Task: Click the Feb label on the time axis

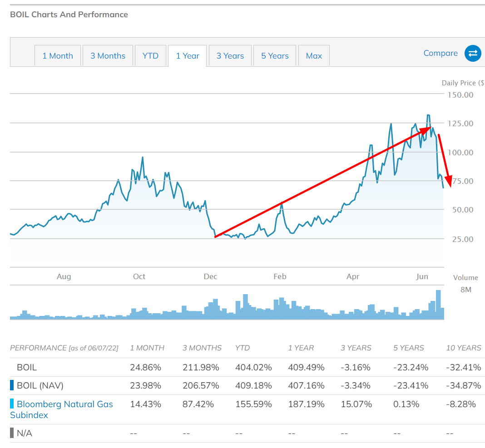Action: (280, 276)
